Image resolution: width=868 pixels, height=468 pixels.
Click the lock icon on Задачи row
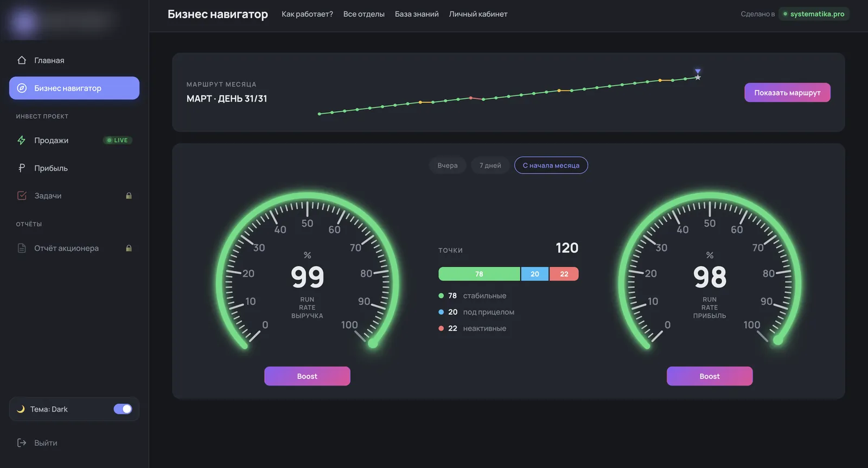coord(129,196)
